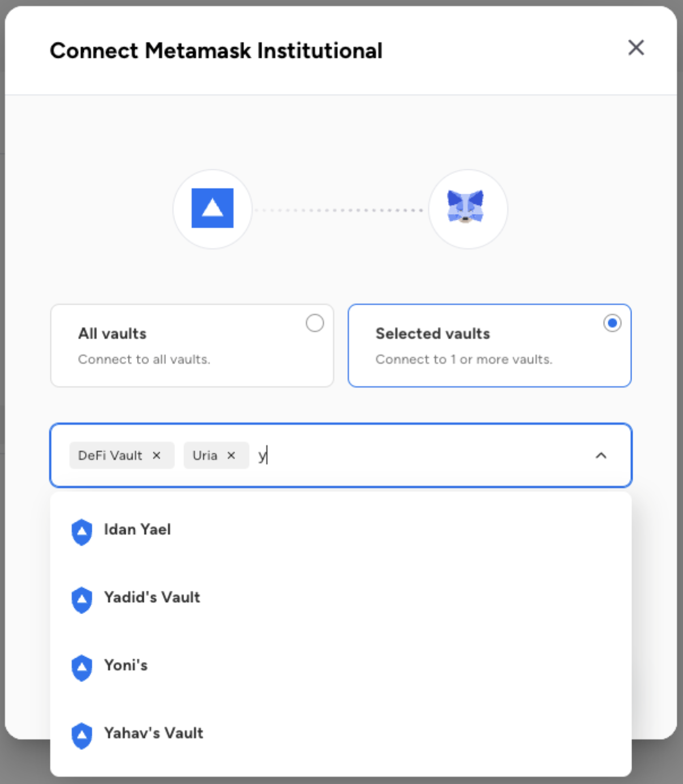683x784 pixels.
Task: Click the shield icon beside Yahav's Vault
Action: (82, 736)
